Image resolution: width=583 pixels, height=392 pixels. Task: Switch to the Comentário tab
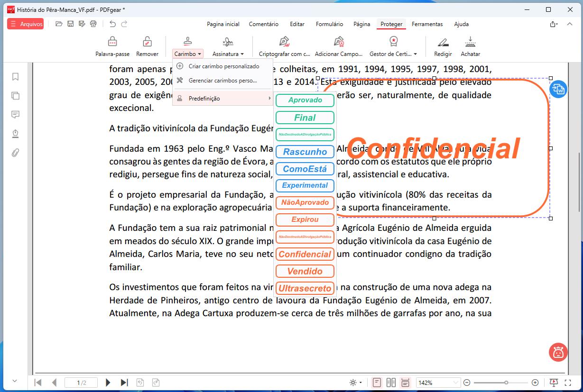tap(263, 24)
